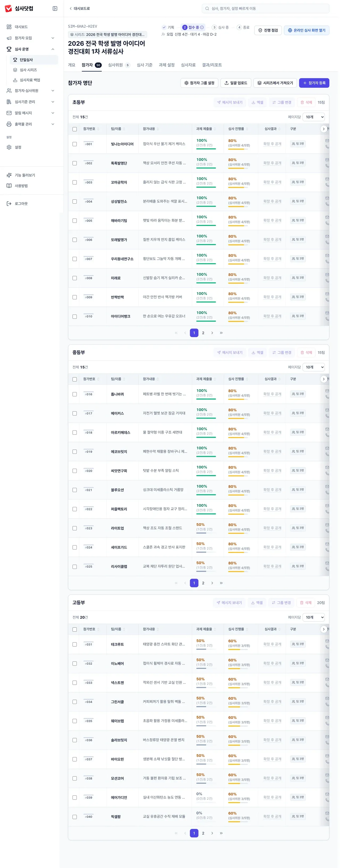Open the 심사위원 tab
The image size is (340, 868).
pos(119,65)
